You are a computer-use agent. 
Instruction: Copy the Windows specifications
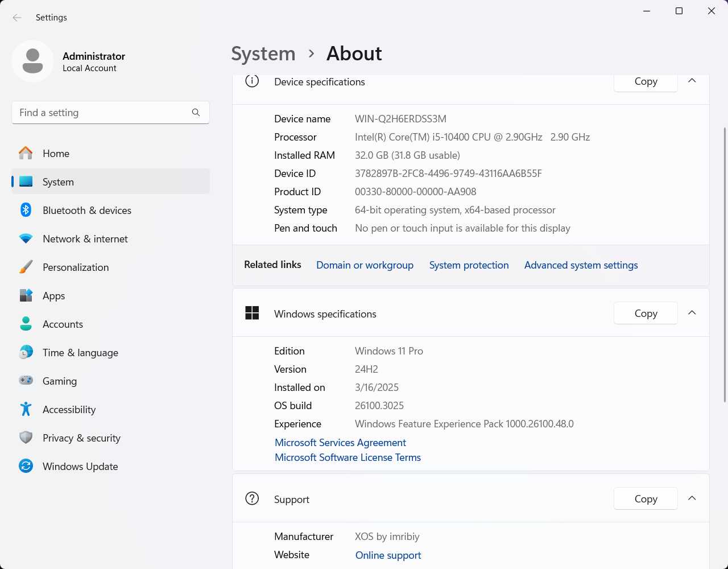click(x=646, y=313)
